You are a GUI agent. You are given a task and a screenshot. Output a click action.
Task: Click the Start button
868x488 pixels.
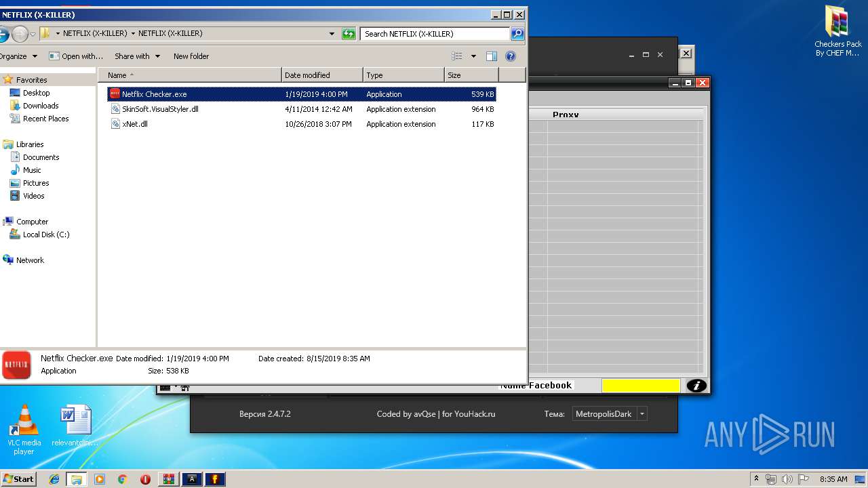pos(18,479)
